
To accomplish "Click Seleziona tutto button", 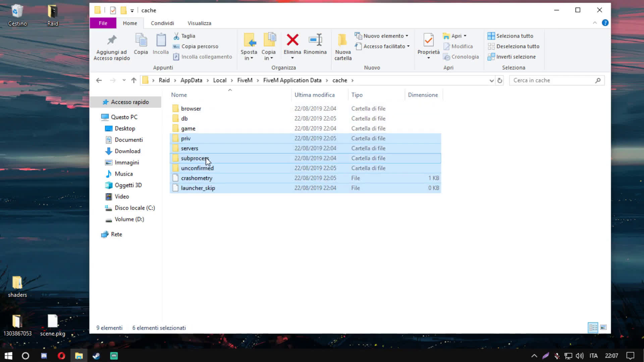I will (x=510, y=36).
